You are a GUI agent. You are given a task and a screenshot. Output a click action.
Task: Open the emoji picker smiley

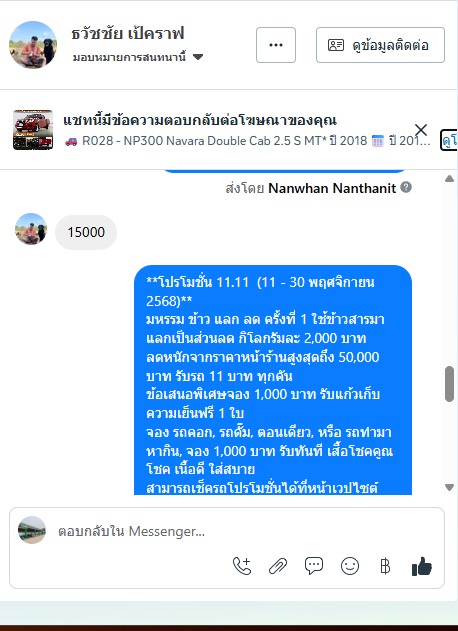coord(350,566)
